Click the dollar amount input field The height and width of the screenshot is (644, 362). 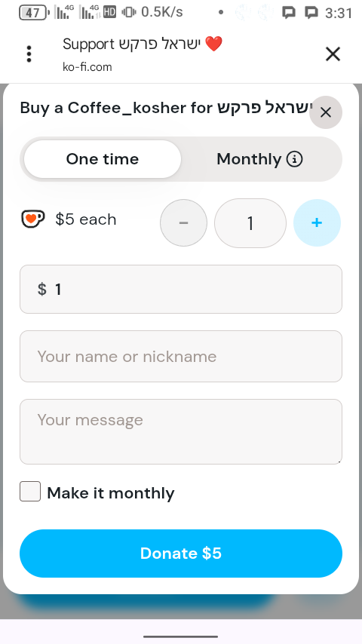point(181,289)
